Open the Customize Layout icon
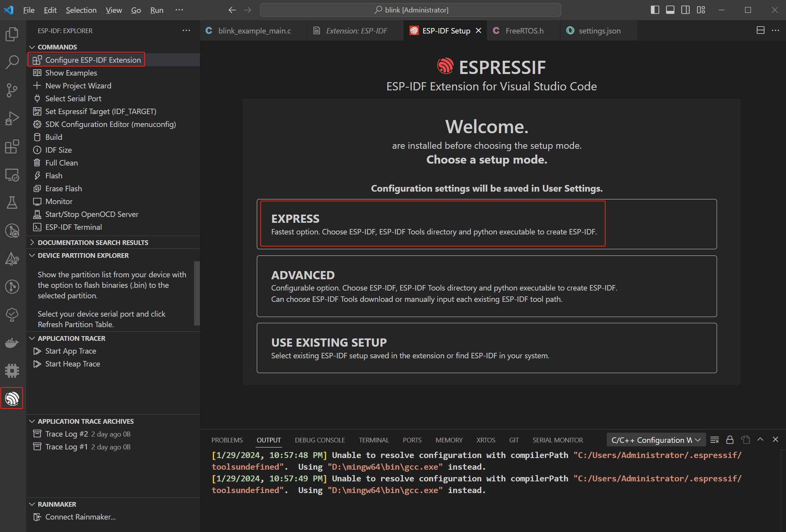This screenshot has width=786, height=532. coord(701,10)
